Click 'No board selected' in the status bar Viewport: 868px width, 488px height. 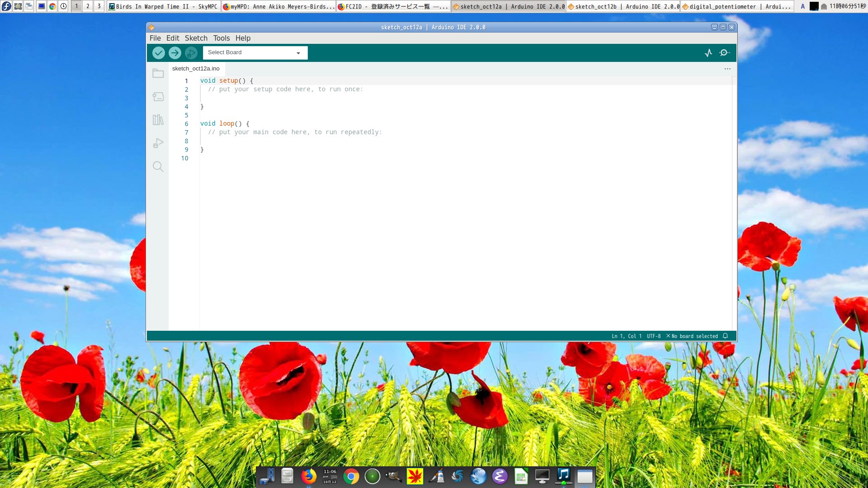pyautogui.click(x=694, y=336)
